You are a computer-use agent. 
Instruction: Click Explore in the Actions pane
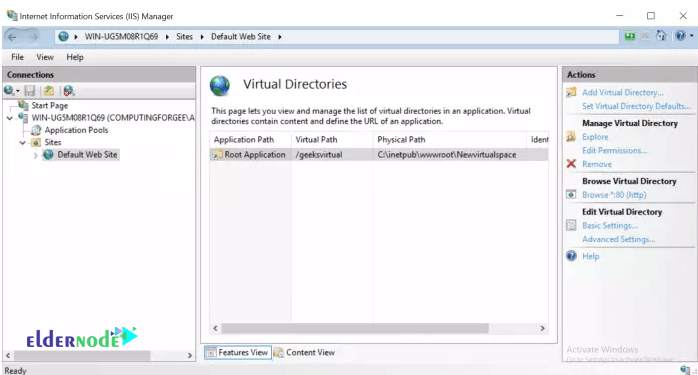coord(595,137)
